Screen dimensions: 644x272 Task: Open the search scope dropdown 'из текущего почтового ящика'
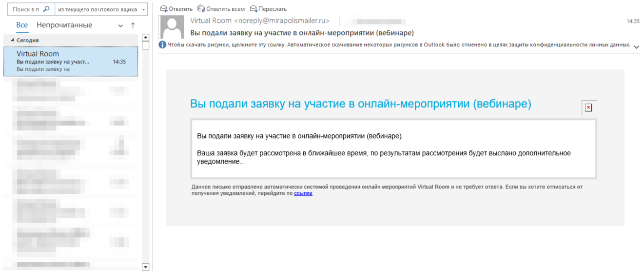coord(100,9)
